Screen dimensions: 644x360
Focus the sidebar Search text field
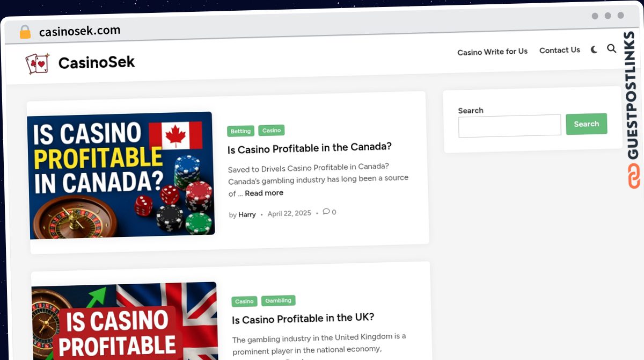tap(510, 126)
